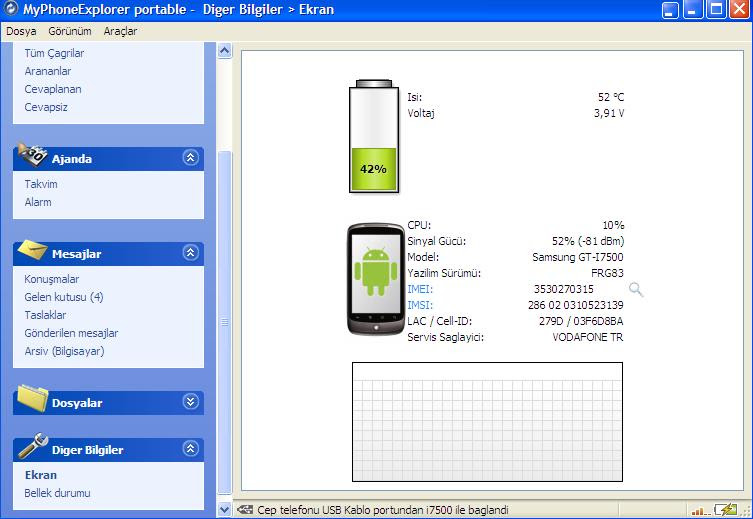Open Konuşmalar conversations
Image resolution: width=753 pixels, height=519 pixels.
pos(52,279)
